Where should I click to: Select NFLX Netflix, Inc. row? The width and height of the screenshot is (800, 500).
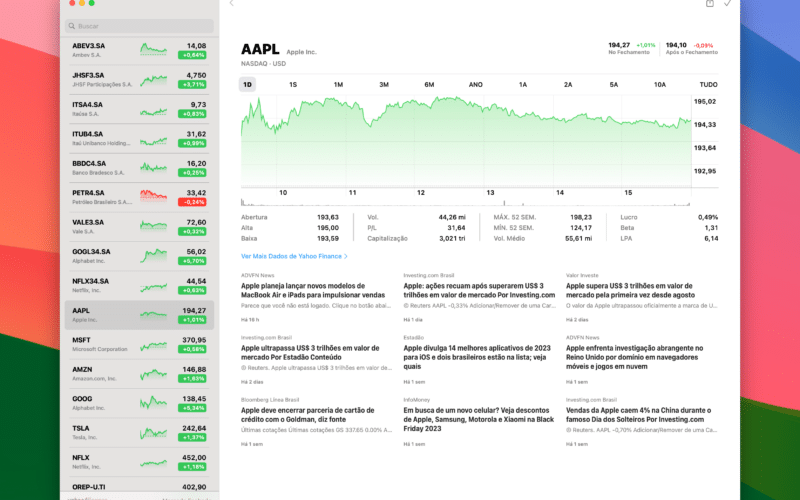pyautogui.click(x=139, y=462)
